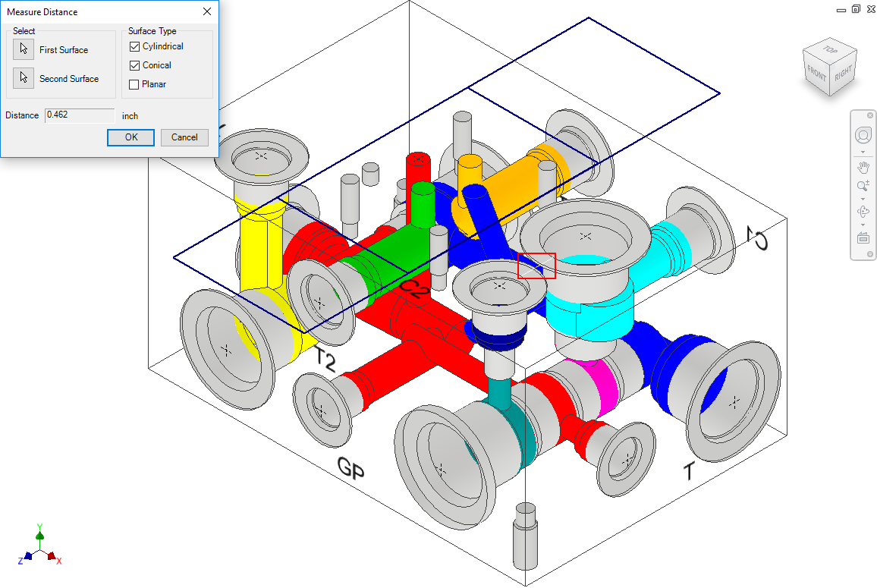Click the RIGHT face of the ViewCube
The height and width of the screenshot is (588, 877).
coord(843,73)
